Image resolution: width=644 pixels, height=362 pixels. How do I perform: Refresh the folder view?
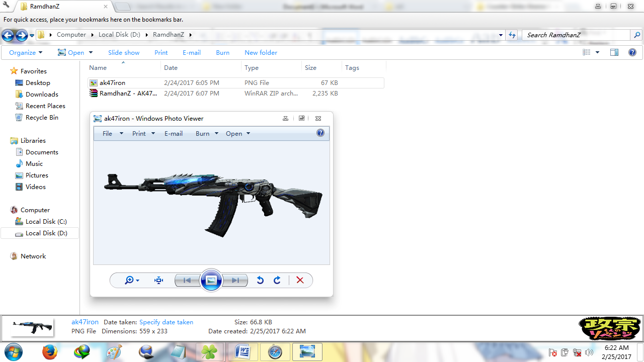tap(512, 35)
